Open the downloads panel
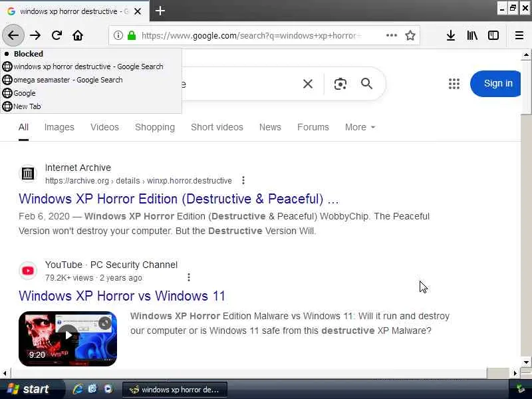The image size is (532, 399). coord(451,35)
